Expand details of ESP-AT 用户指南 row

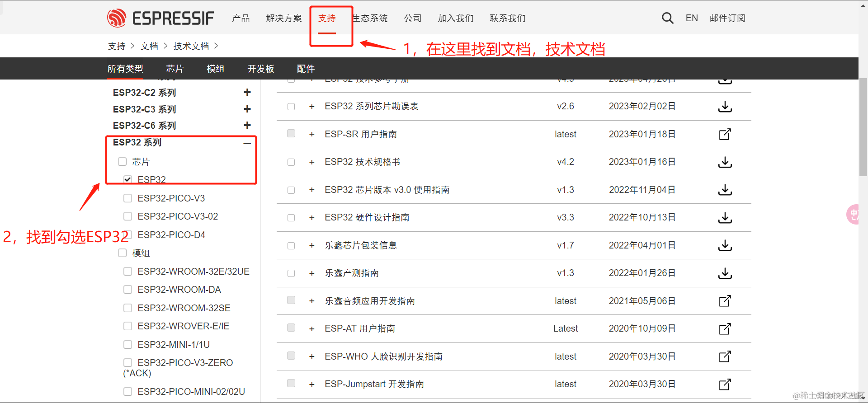[311, 329]
